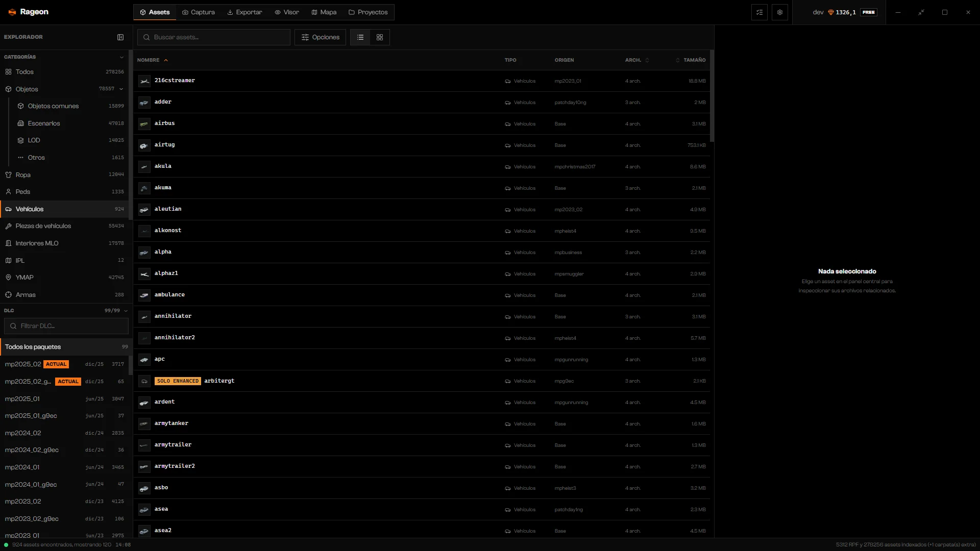Open the task checklist icon in title bar

(x=759, y=12)
